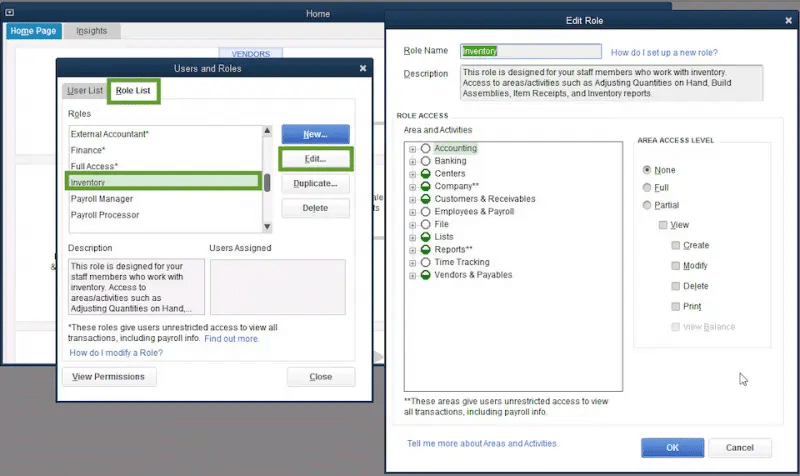Expand the Banking tree node
The image size is (800, 476).
coord(412,162)
